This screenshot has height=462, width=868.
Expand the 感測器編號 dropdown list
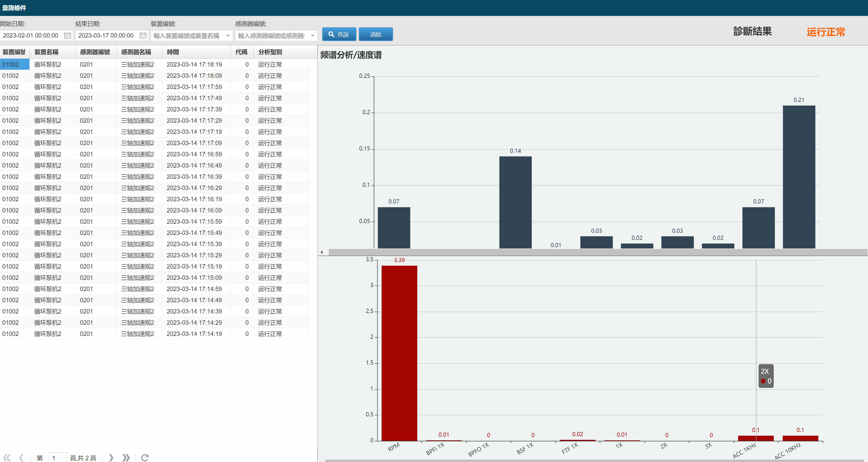click(x=313, y=35)
